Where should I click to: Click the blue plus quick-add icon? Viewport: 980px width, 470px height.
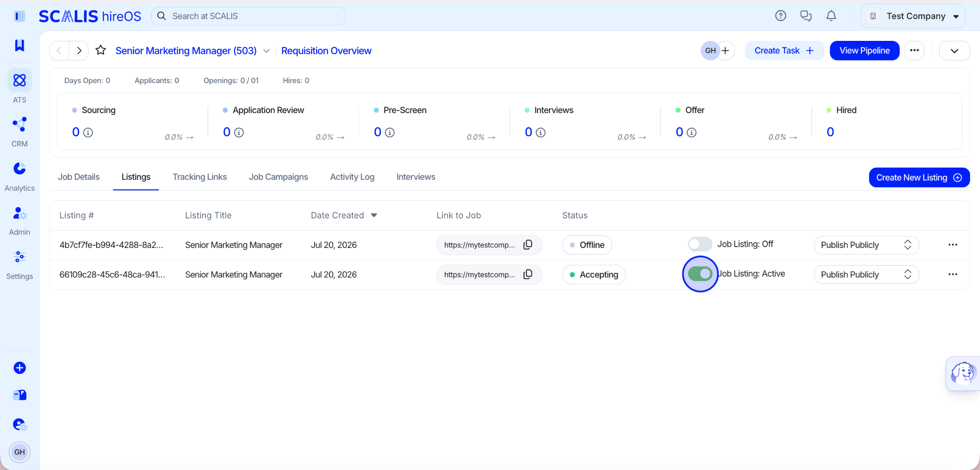pyautogui.click(x=20, y=368)
